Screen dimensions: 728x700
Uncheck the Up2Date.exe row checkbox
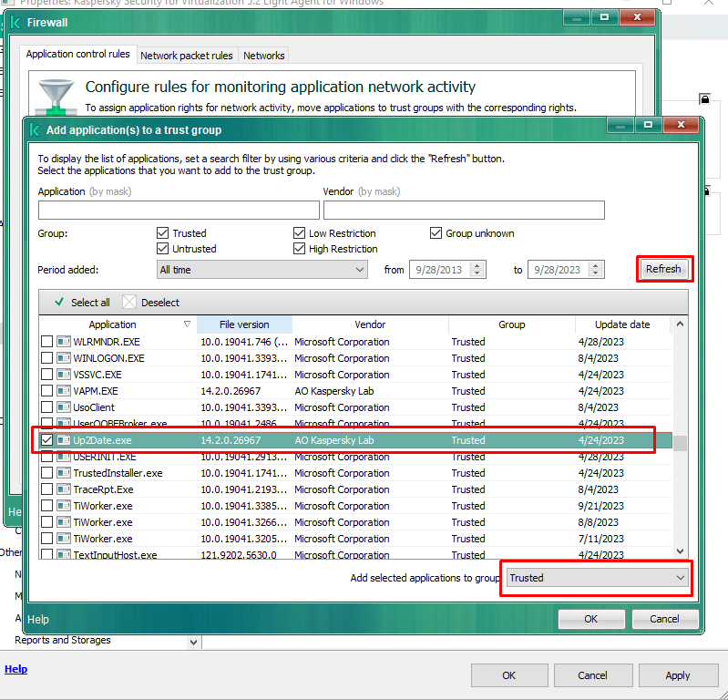tap(46, 440)
